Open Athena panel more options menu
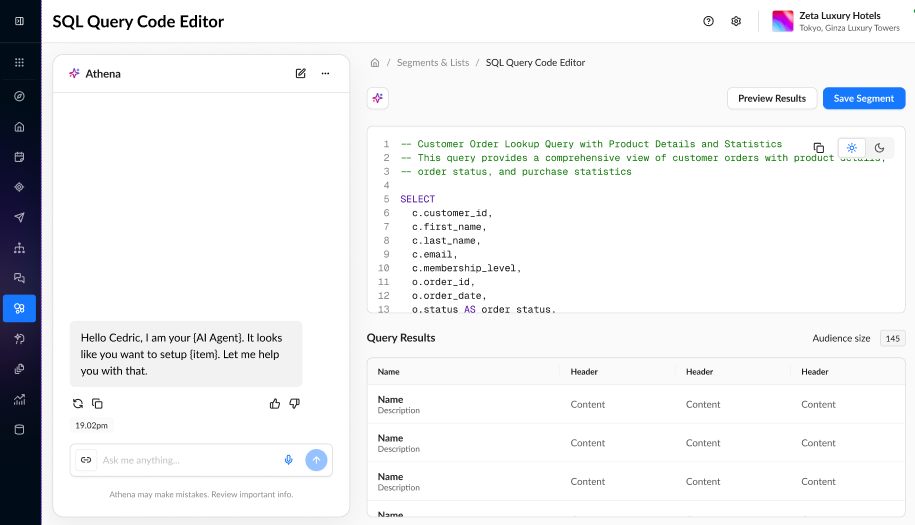 pyautogui.click(x=325, y=74)
